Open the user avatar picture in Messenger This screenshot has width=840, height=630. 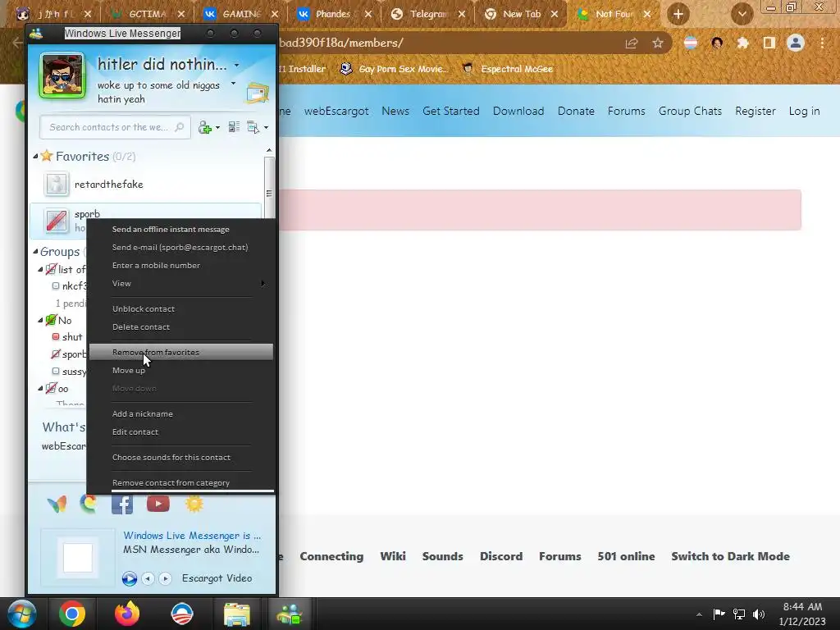(x=62, y=75)
